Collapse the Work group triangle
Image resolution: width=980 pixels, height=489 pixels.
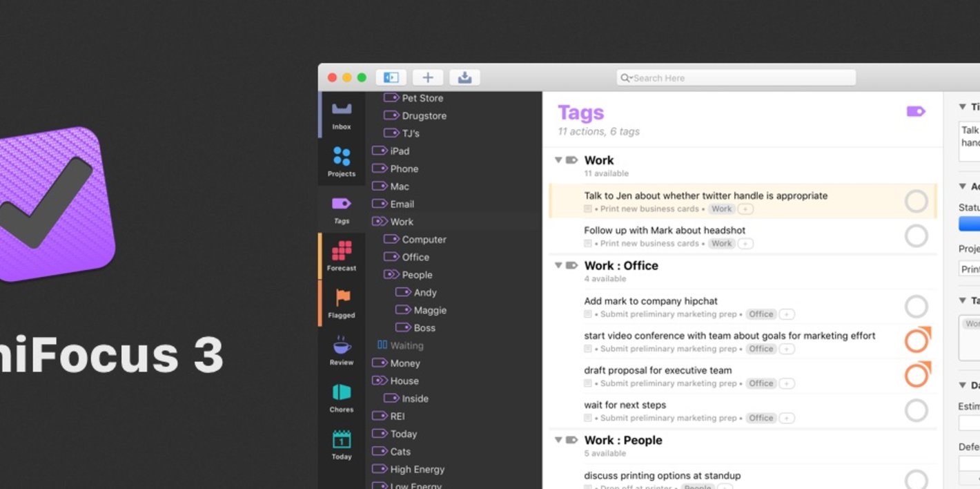[558, 160]
